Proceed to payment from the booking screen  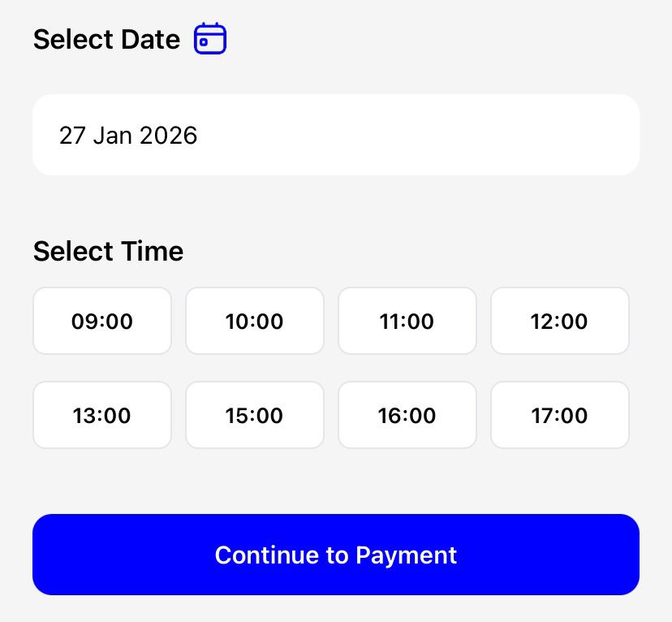tap(336, 554)
